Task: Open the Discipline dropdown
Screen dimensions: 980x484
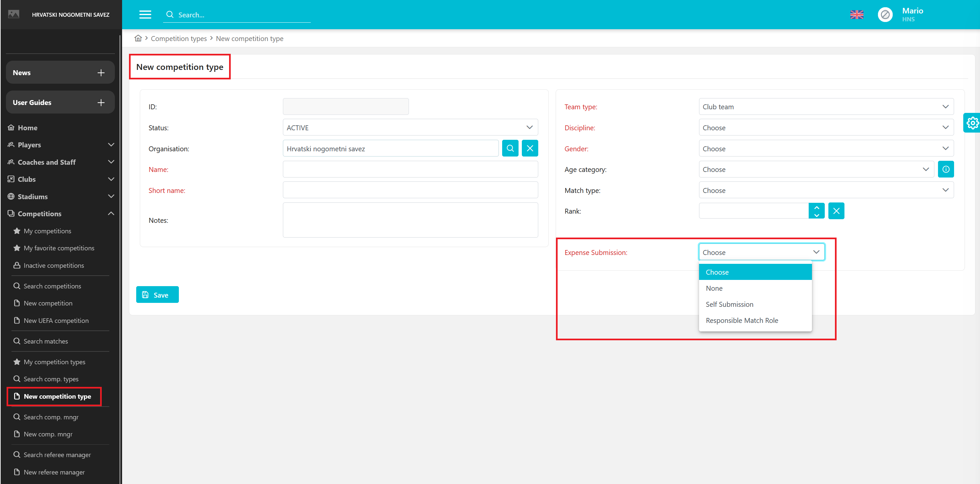Action: pos(825,127)
